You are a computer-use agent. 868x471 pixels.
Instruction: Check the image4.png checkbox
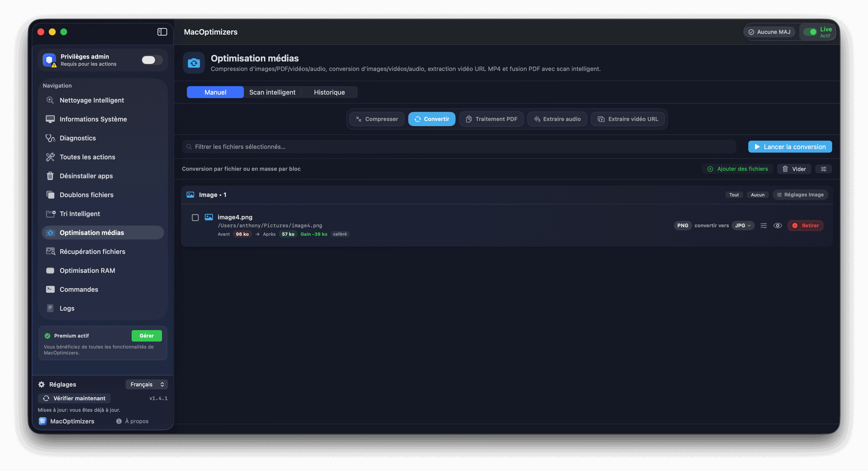[x=195, y=218]
